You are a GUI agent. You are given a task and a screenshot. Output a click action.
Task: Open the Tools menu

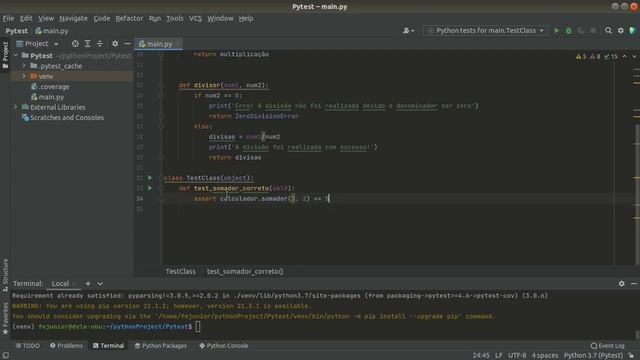pos(175,18)
